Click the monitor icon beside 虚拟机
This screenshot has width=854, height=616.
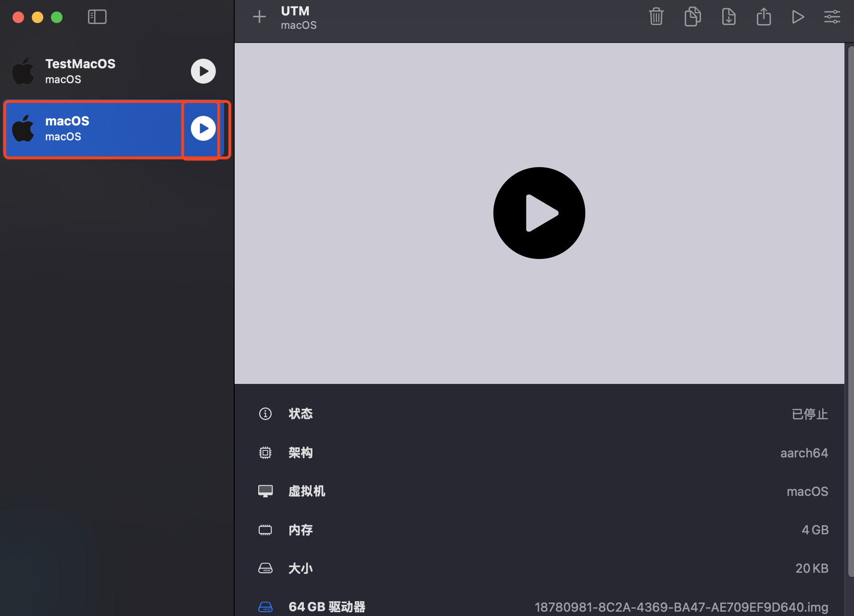click(265, 491)
